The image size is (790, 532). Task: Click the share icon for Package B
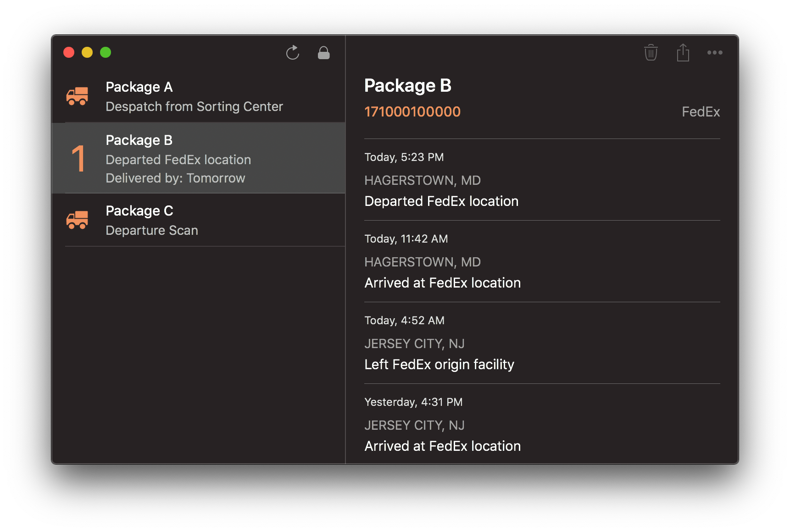683,52
